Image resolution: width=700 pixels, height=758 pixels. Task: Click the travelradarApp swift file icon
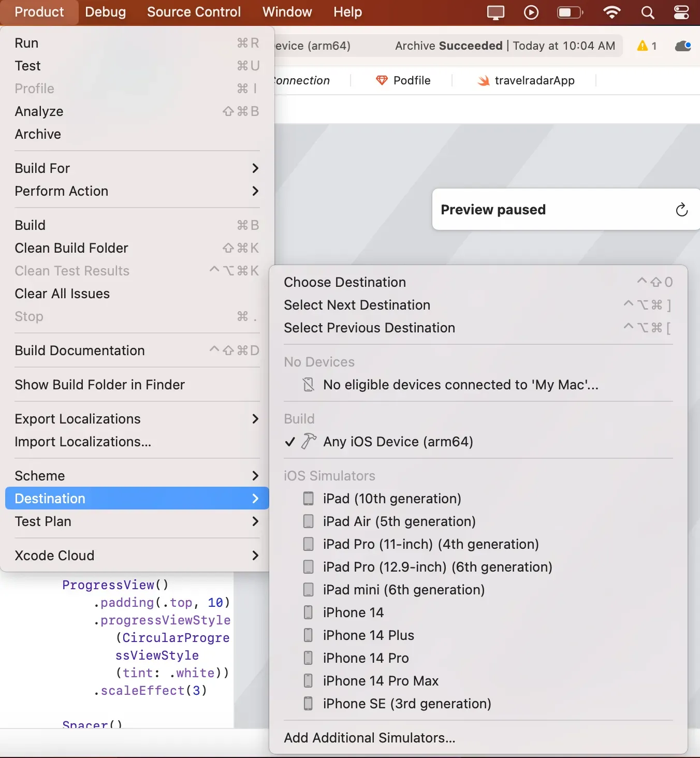coord(484,80)
